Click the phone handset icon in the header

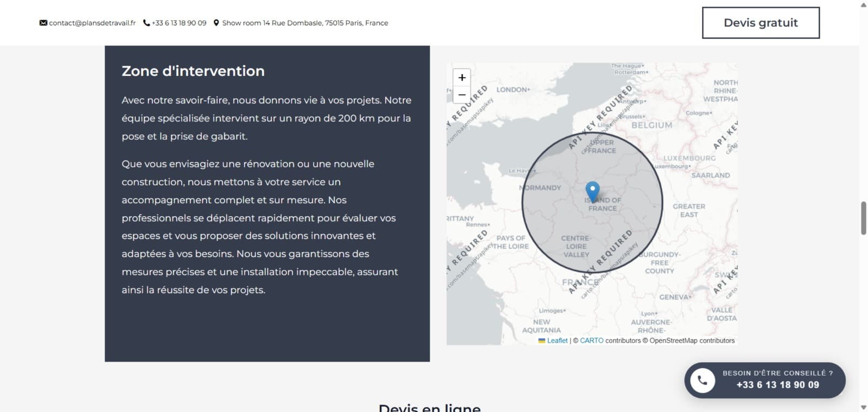pyautogui.click(x=146, y=23)
